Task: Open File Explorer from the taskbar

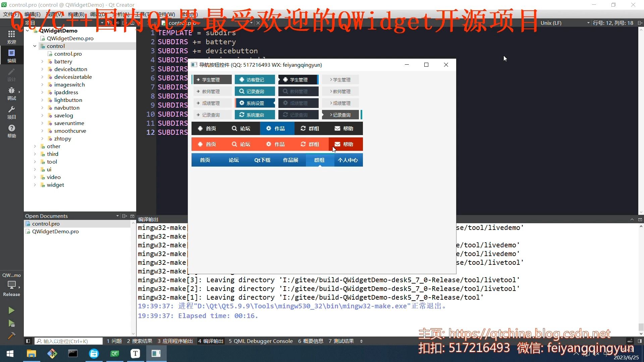Action: pos(31,354)
